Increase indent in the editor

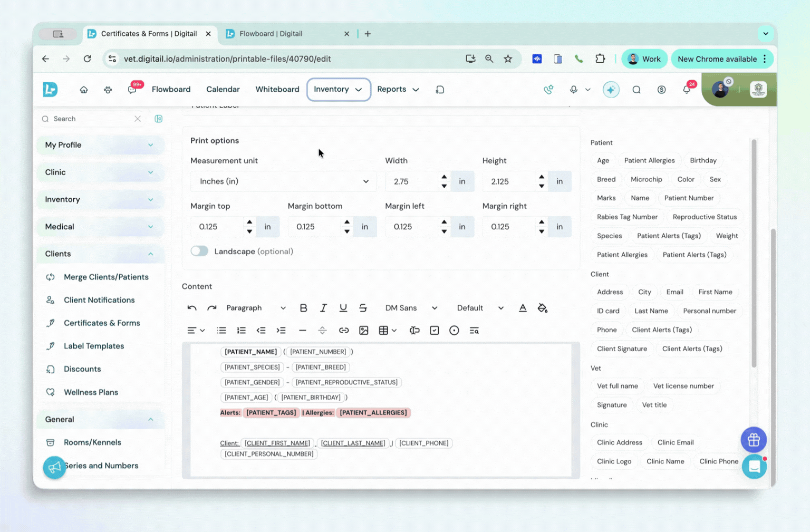pos(281,331)
